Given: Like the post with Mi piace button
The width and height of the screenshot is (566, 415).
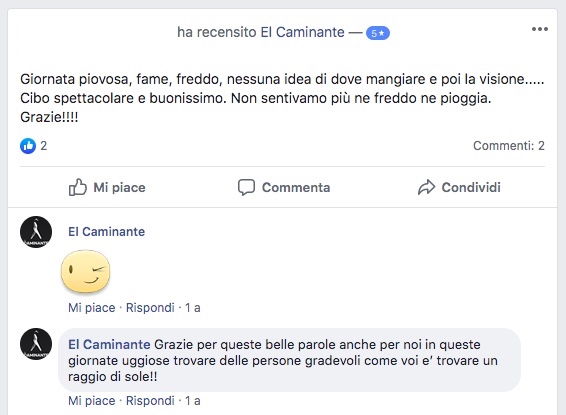Looking at the screenshot, I should pyautogui.click(x=107, y=187).
